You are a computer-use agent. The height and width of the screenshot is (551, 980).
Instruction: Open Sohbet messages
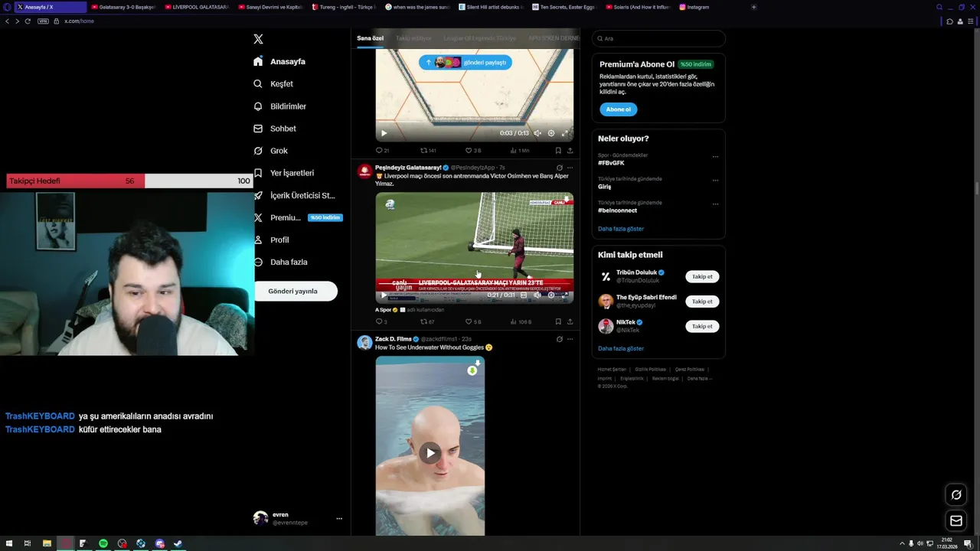274,129
